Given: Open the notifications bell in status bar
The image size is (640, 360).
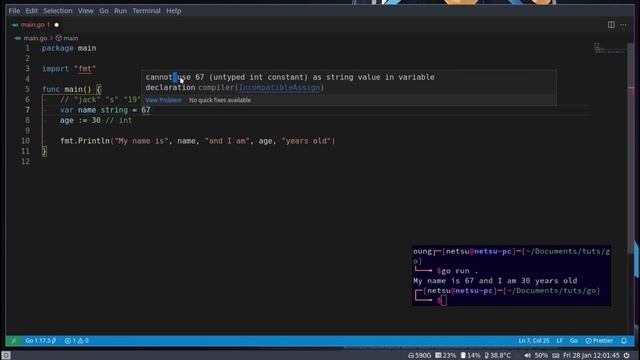Looking at the screenshot, I should [624, 340].
